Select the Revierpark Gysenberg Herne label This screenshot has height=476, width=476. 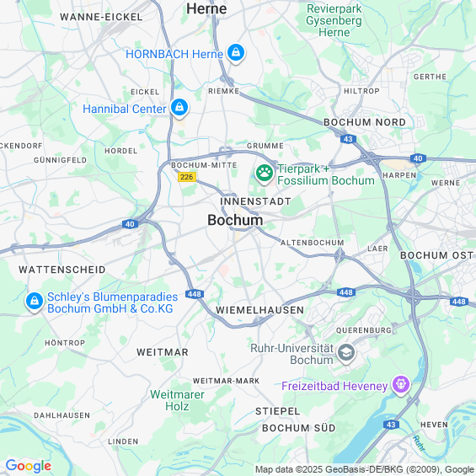[334, 21]
